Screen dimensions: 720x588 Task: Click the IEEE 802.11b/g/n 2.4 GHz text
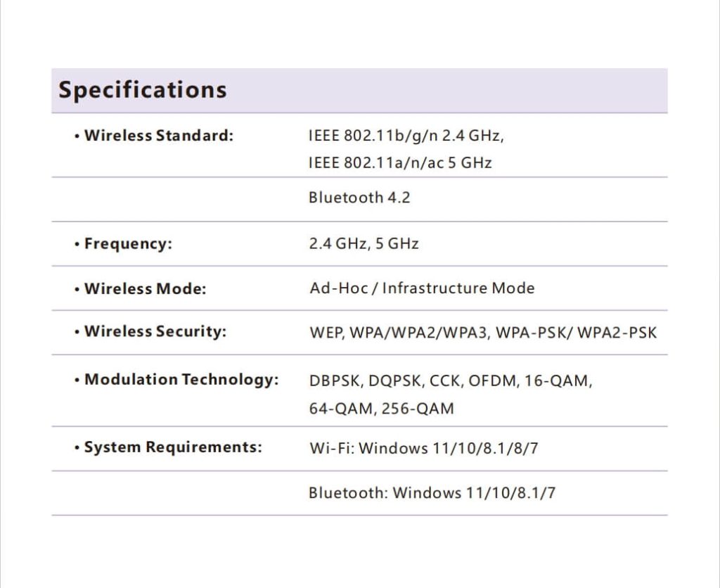pyautogui.click(x=406, y=136)
